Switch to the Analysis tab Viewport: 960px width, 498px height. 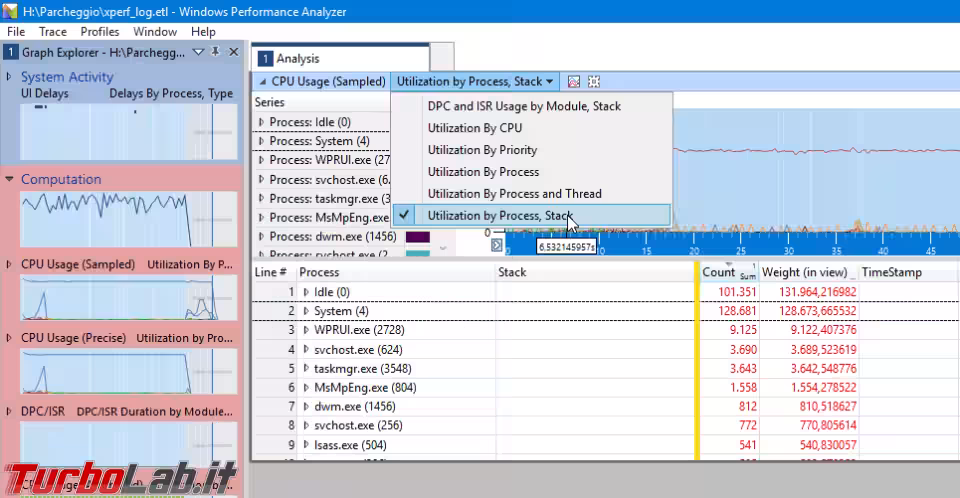[x=340, y=58]
